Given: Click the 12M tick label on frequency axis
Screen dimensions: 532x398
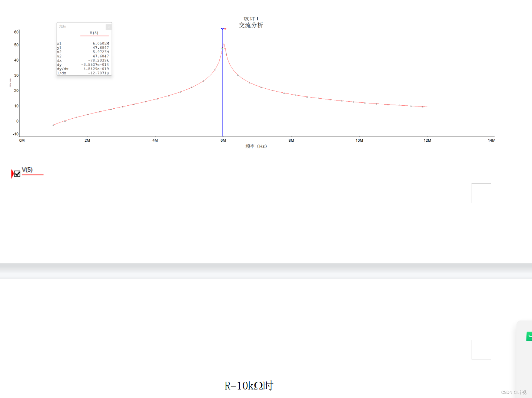Looking at the screenshot, I should tap(428, 141).
